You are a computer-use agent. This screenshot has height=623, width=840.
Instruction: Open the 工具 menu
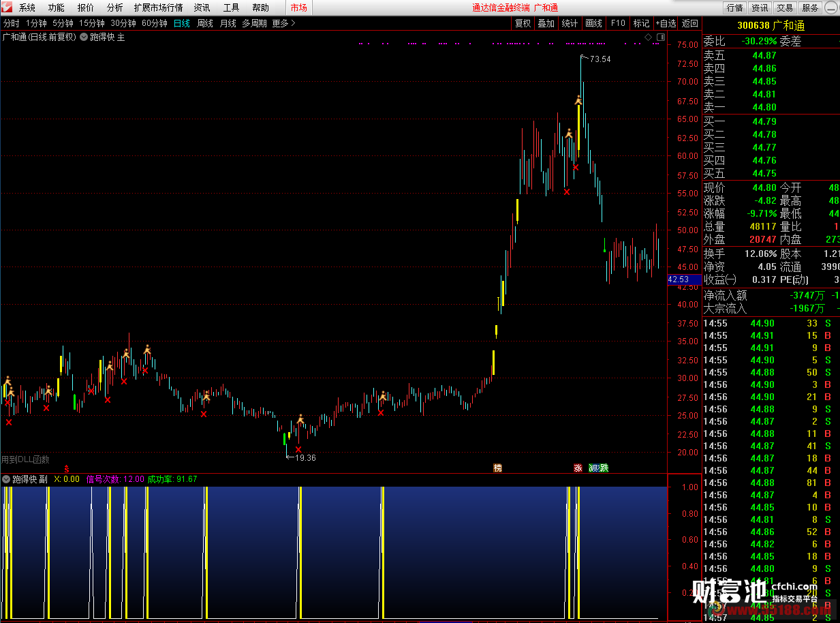(x=232, y=7)
